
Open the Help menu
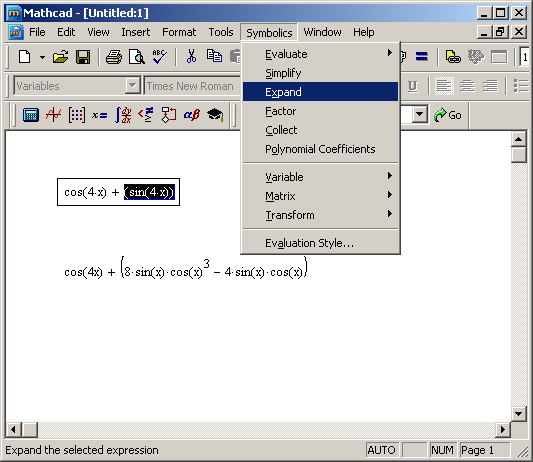[x=363, y=32]
